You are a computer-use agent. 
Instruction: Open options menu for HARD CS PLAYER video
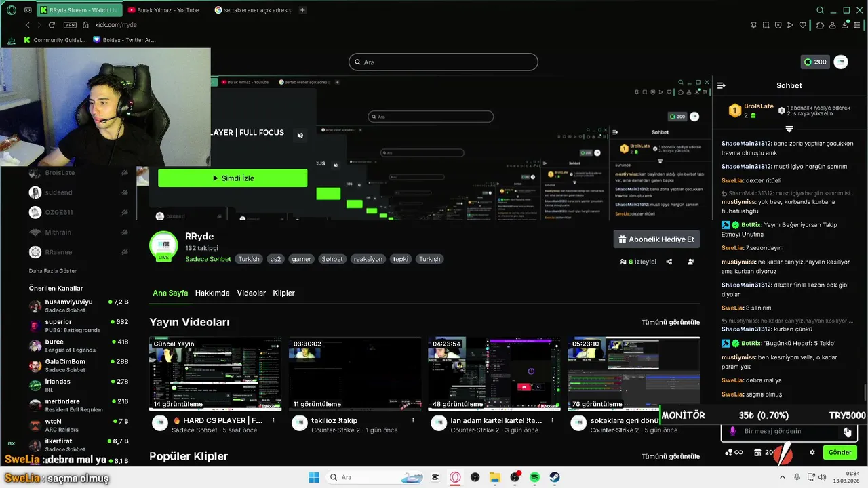[273, 420]
